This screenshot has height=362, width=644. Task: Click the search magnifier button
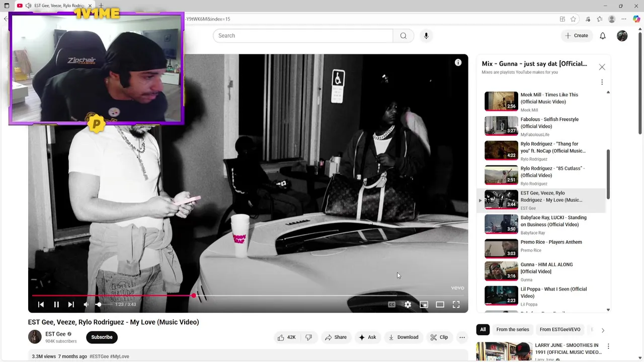(x=403, y=36)
